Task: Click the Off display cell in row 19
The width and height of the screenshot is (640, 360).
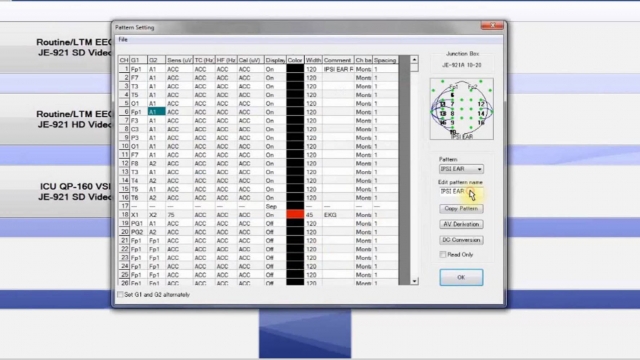Action: pyautogui.click(x=275, y=223)
